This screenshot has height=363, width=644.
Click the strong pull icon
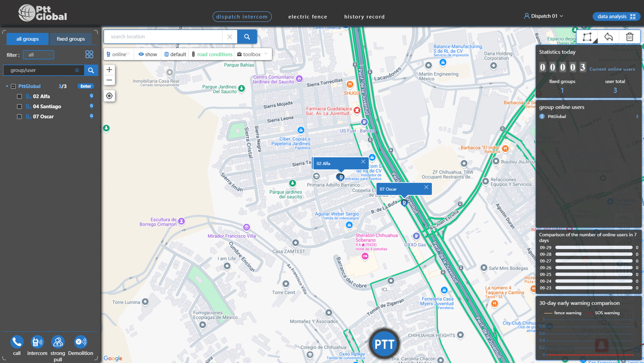(x=58, y=342)
